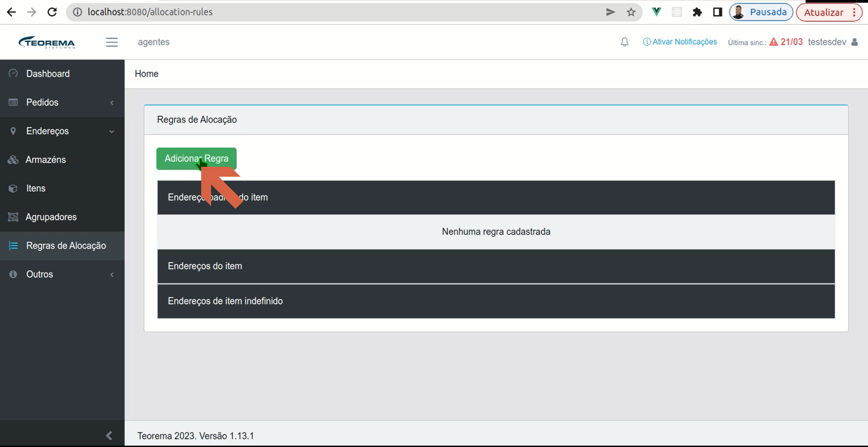Screen dimensions: 868x447
Task: Click the red sync warning triangle
Action: pos(774,42)
